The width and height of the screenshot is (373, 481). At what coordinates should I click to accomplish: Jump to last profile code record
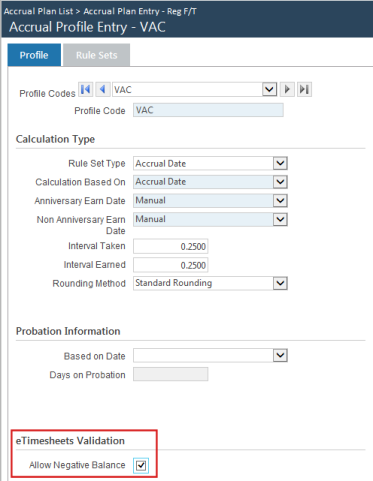pyautogui.click(x=304, y=89)
